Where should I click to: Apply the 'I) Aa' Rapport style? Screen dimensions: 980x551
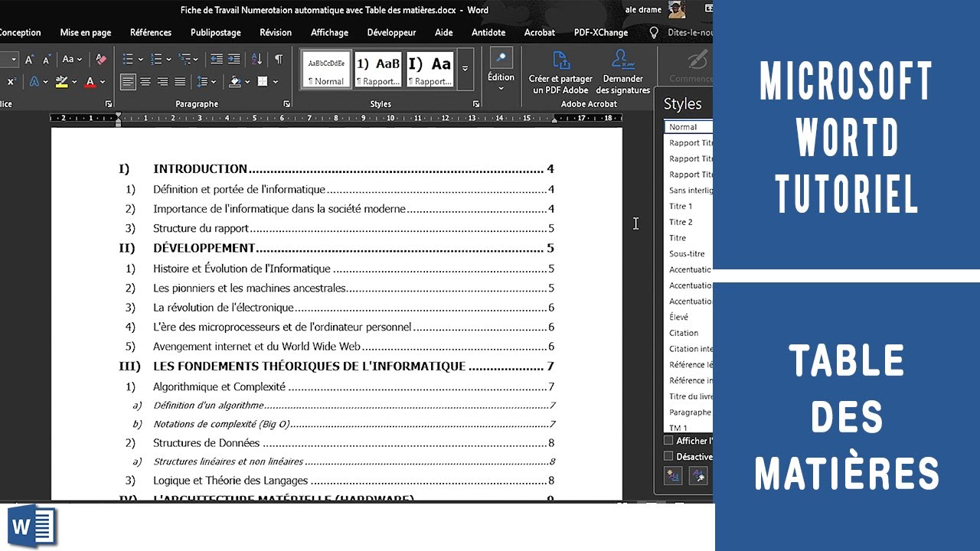coord(430,69)
